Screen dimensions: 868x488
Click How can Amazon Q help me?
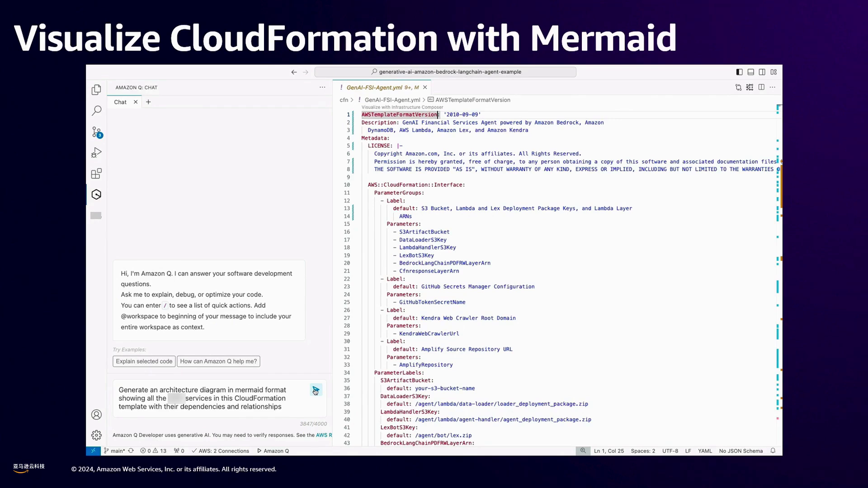[218, 361]
